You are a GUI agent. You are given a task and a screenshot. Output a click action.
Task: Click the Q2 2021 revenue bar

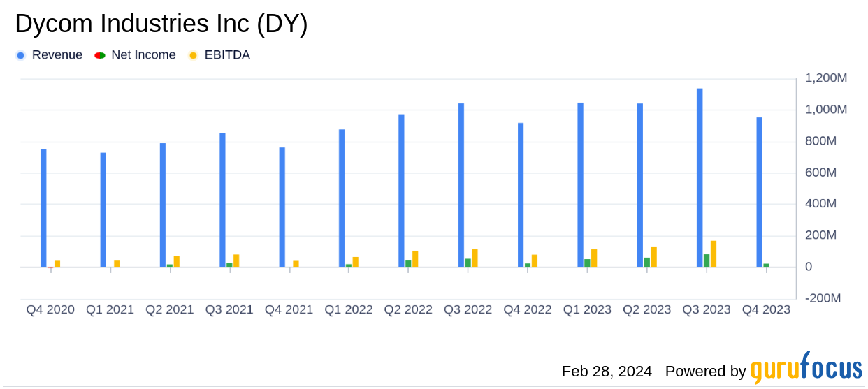point(163,205)
